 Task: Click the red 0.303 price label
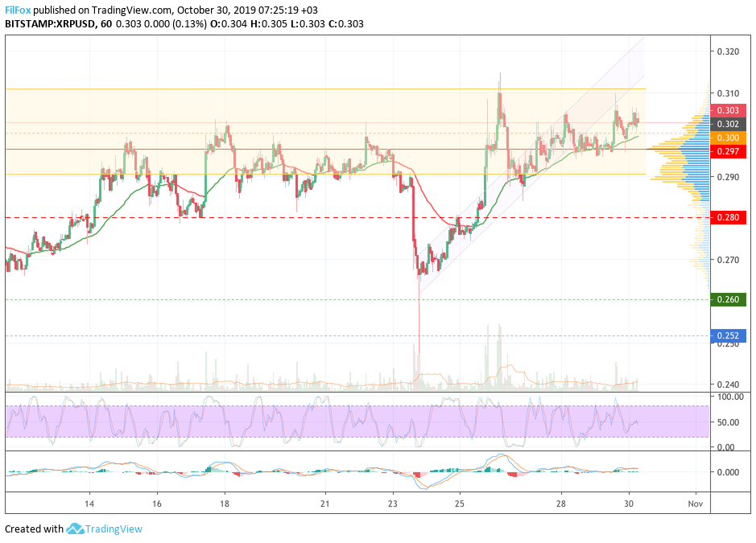pyautogui.click(x=728, y=110)
